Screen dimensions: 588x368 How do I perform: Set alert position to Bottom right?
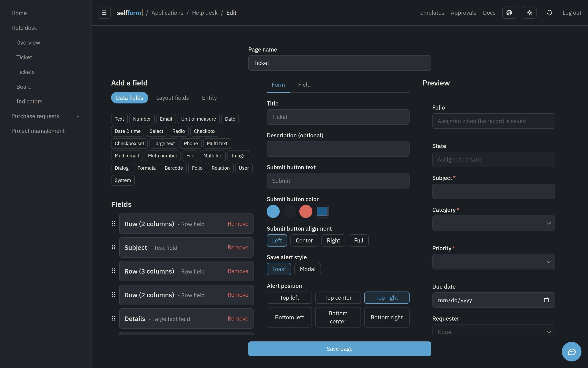386,317
